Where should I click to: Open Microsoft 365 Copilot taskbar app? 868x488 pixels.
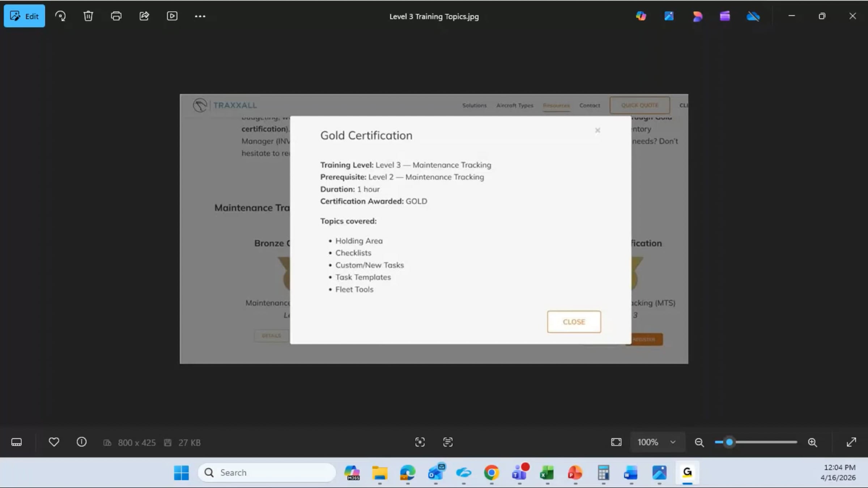pyautogui.click(x=352, y=472)
